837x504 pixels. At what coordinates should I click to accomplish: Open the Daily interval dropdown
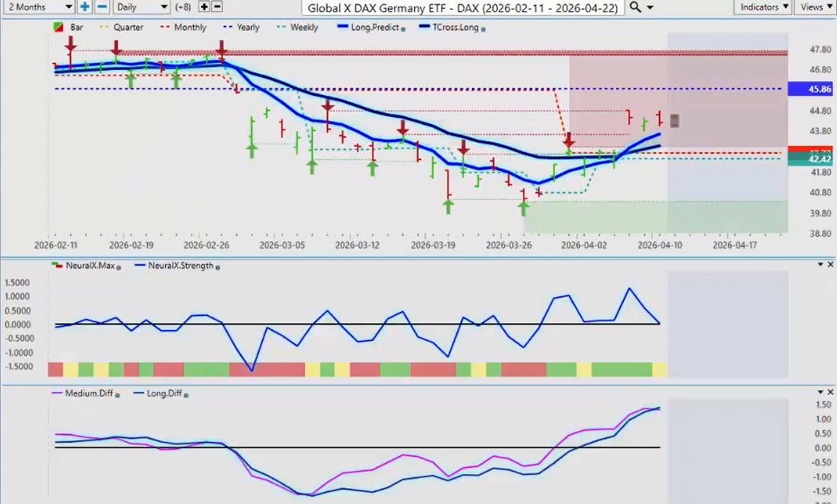[141, 7]
